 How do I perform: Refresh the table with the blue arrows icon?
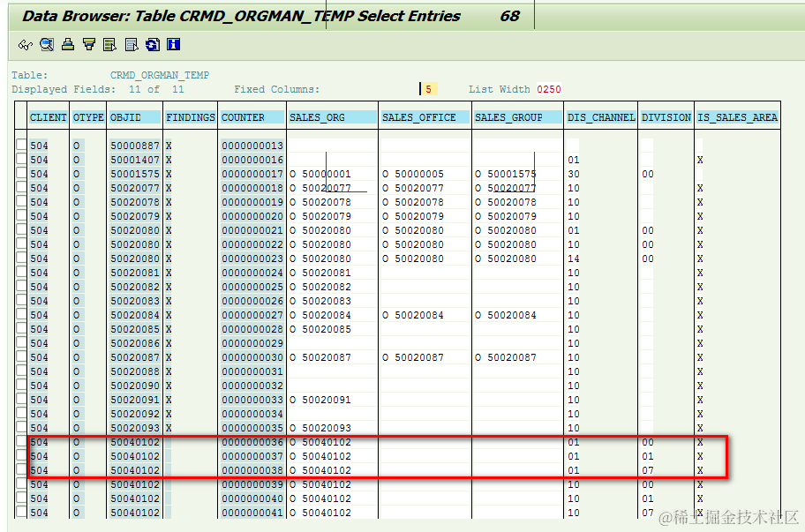tap(153, 45)
